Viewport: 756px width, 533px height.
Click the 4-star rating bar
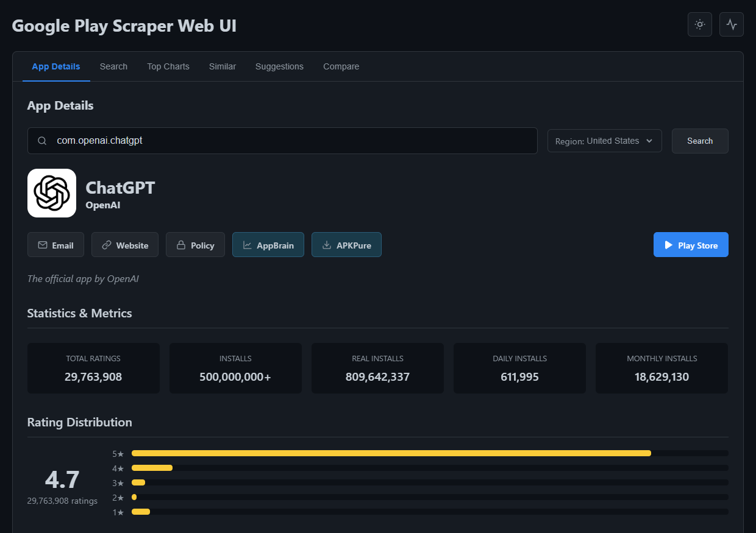[430, 468]
